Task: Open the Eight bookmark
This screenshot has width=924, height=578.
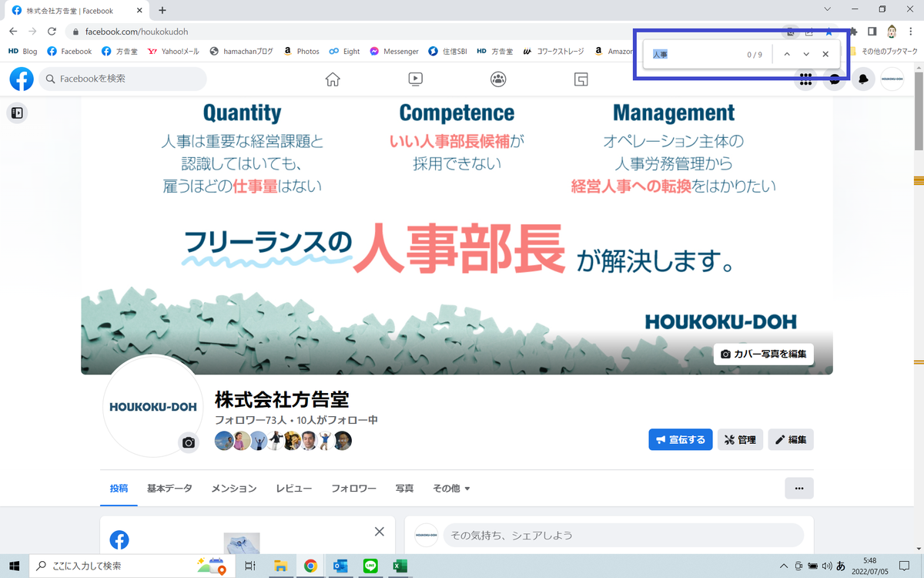Action: [x=344, y=52]
